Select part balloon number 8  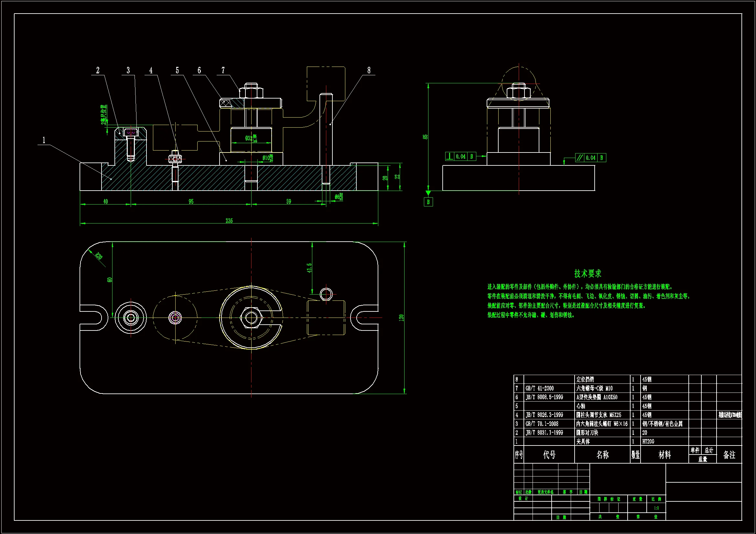point(369,70)
